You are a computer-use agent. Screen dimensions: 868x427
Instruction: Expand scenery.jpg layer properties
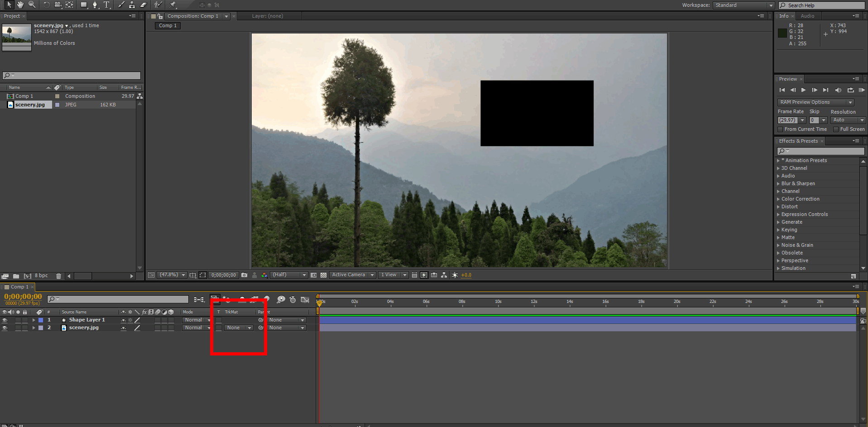click(x=34, y=328)
